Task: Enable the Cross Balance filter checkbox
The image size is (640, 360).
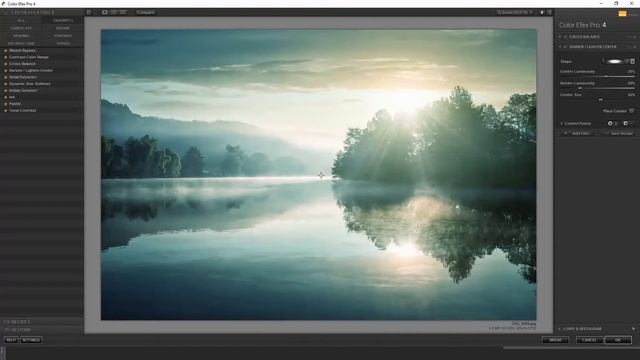Action: [565, 37]
